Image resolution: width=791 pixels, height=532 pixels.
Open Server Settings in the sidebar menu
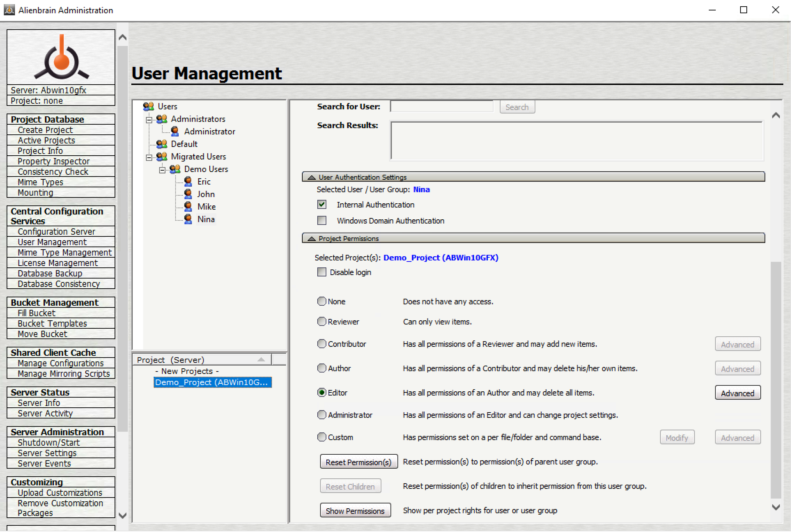(x=47, y=453)
